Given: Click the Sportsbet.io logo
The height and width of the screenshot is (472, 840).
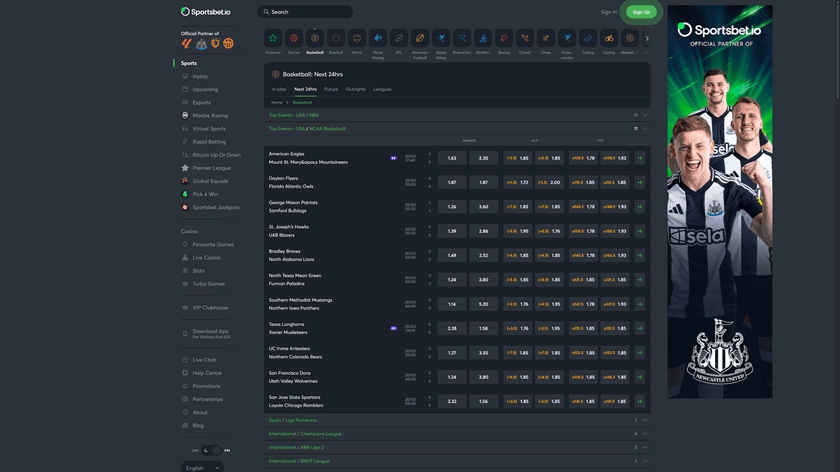Looking at the screenshot, I should pos(206,12).
